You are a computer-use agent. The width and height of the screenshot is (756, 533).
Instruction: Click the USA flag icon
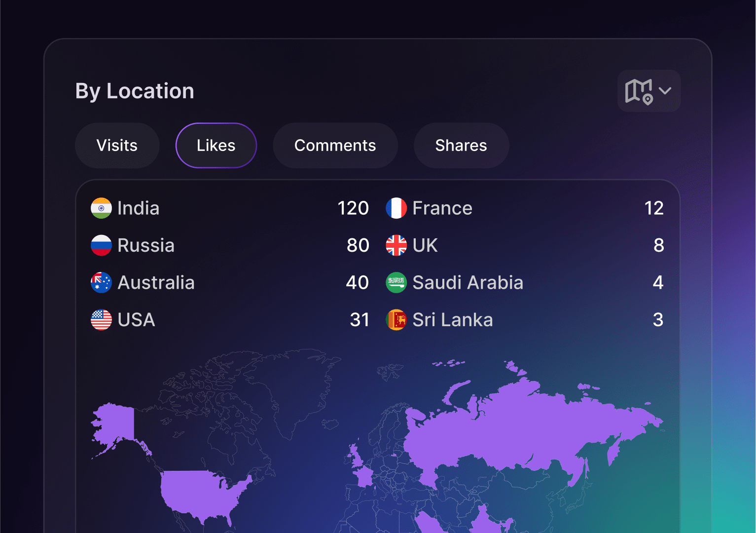(101, 320)
